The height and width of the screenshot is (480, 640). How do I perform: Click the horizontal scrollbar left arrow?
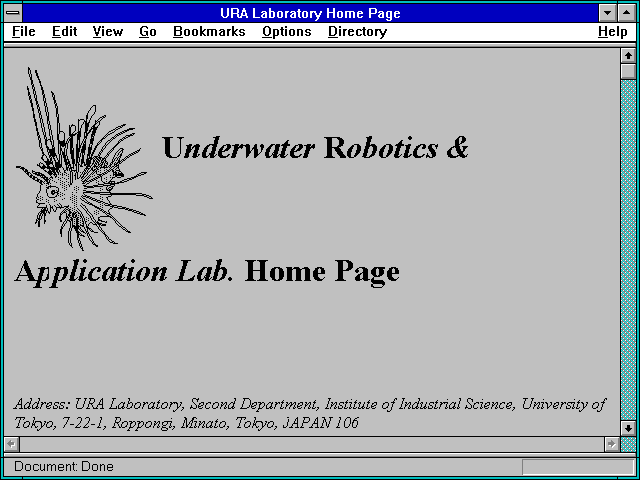11,444
